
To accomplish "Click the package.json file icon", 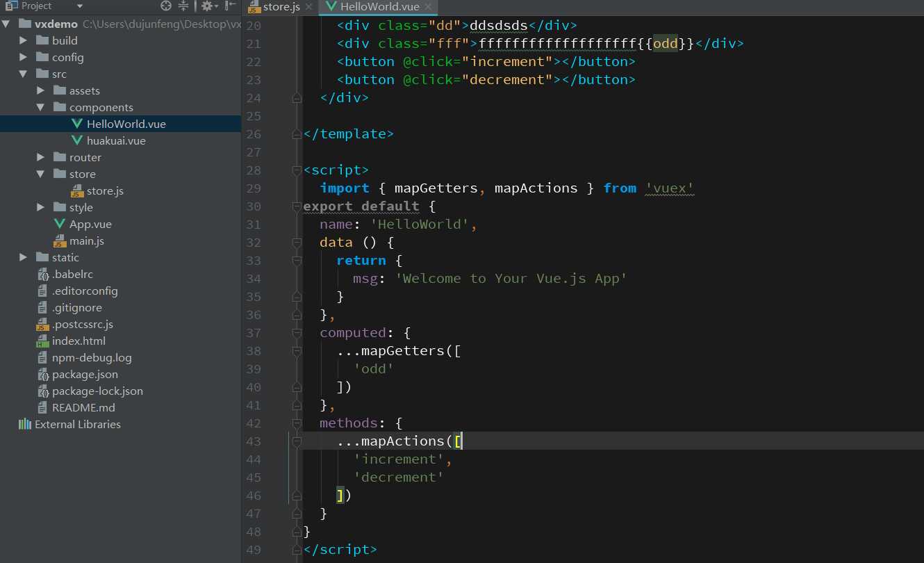I will (42, 375).
